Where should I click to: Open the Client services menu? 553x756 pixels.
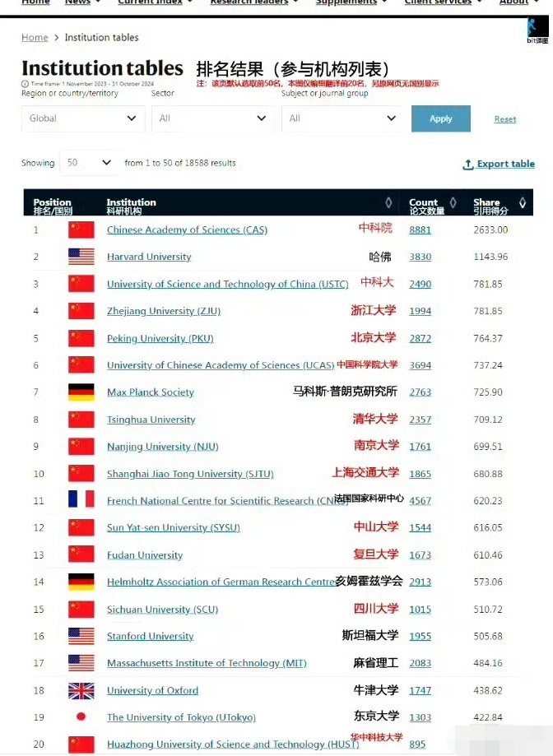coord(443,2)
